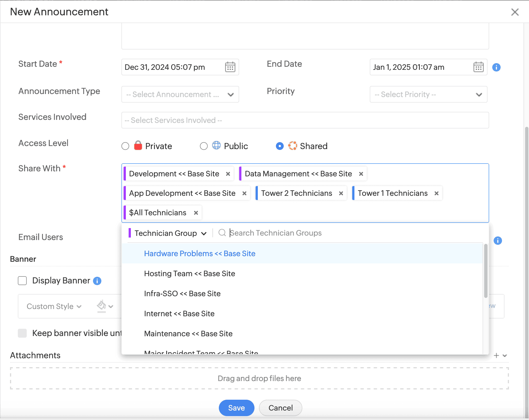The image size is (529, 420).
Task: Choose Hardware Problems << Base Site from list
Action: coord(199,254)
